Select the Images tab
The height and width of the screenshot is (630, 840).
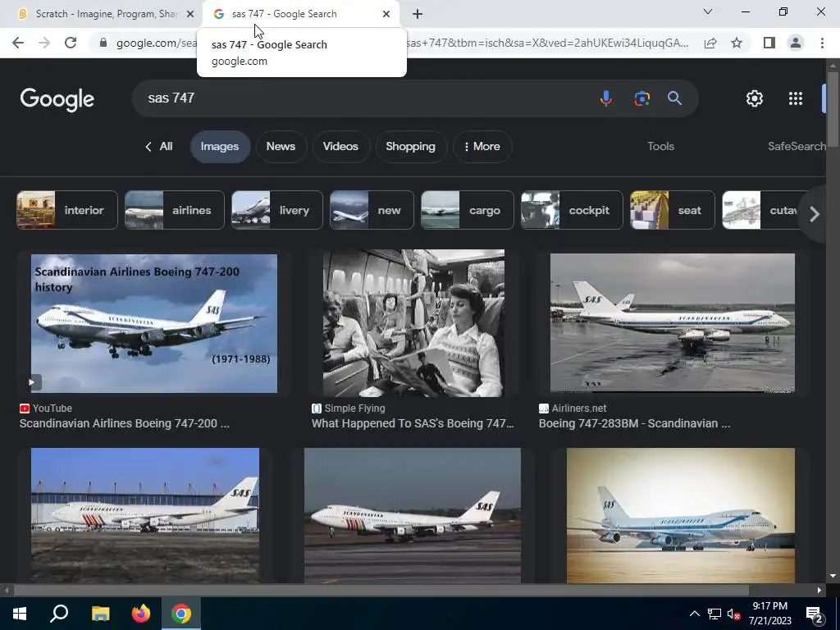pos(220,146)
